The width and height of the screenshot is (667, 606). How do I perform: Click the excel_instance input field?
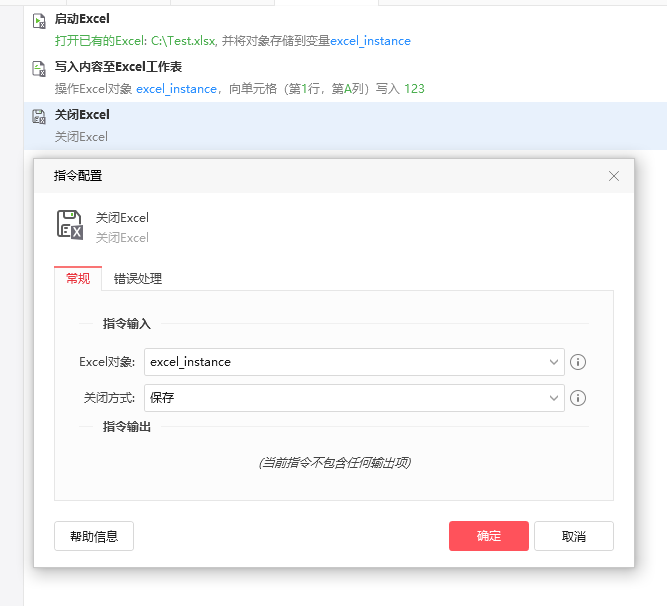[x=354, y=362]
